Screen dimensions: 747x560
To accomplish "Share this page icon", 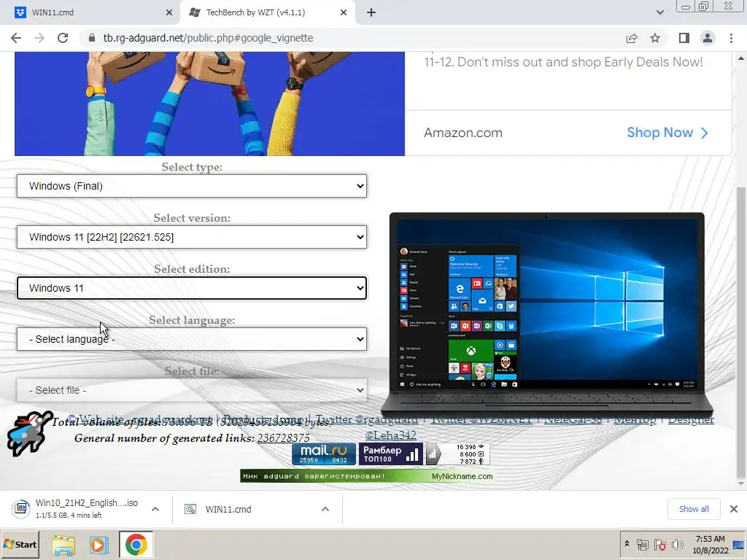I will 632,38.
